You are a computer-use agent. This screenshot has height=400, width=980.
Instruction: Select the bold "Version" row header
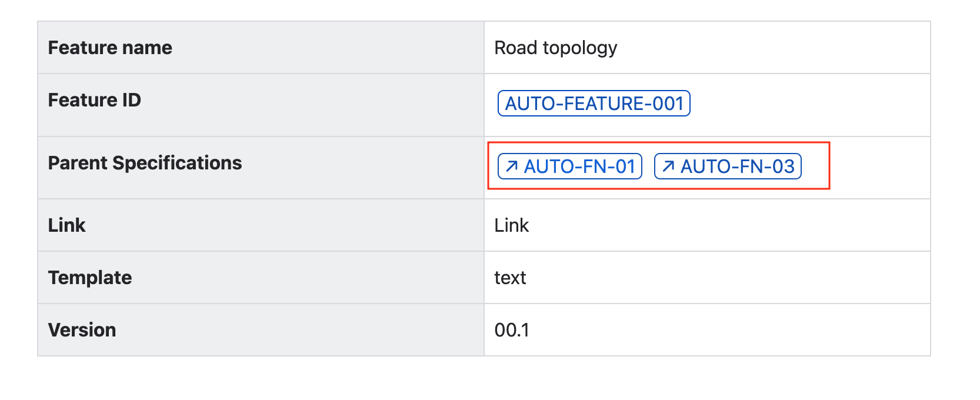(82, 330)
